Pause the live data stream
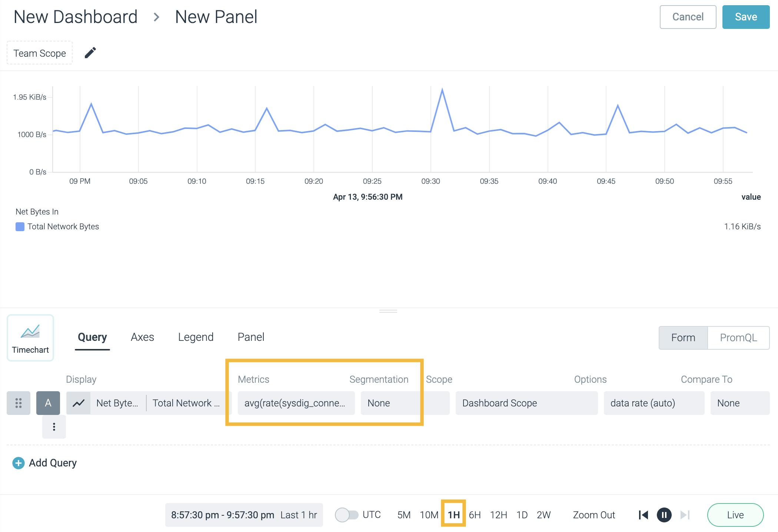778x532 pixels. tap(664, 515)
